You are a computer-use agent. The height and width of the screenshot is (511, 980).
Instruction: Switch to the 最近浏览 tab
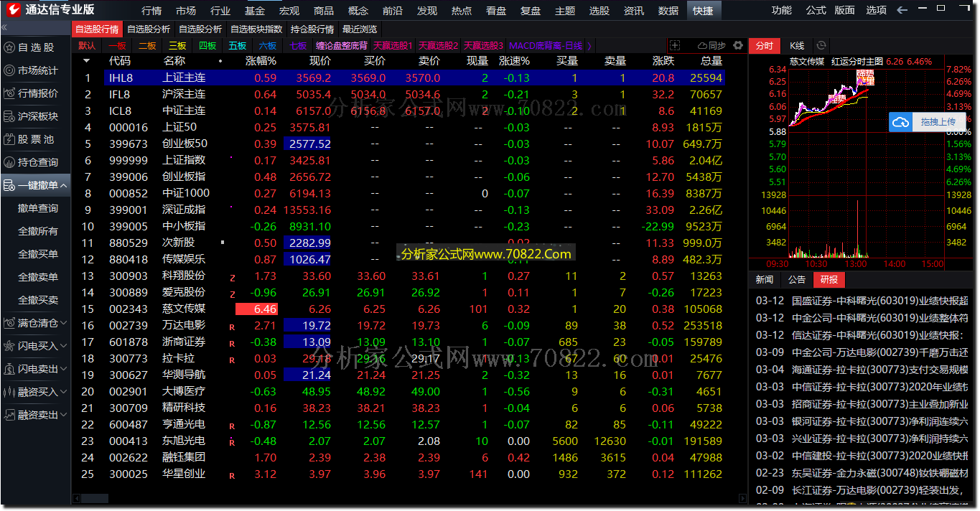point(360,29)
